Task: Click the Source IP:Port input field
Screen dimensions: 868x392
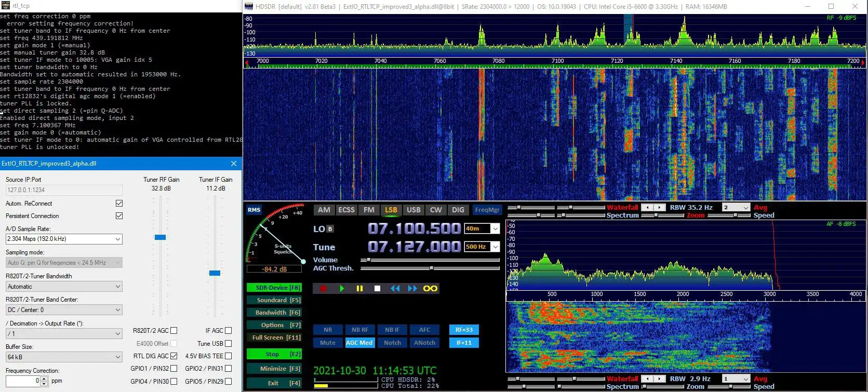Action: 64,190
